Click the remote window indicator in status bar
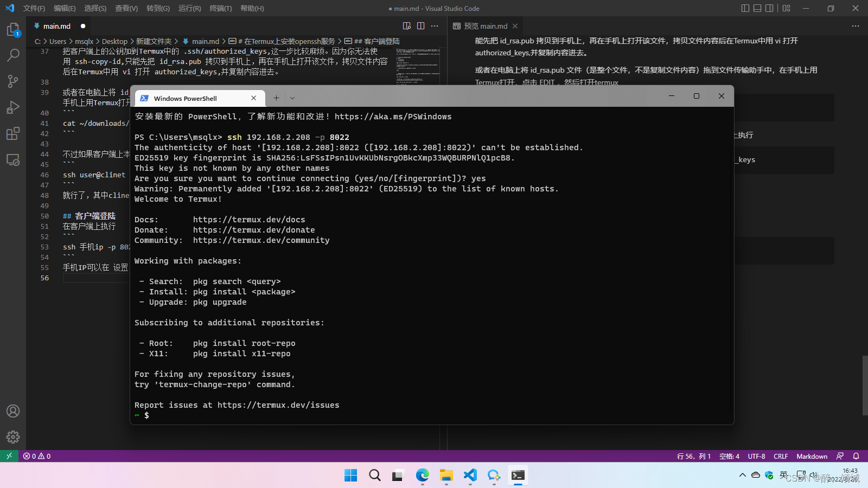The width and height of the screenshot is (868, 488). (x=9, y=456)
